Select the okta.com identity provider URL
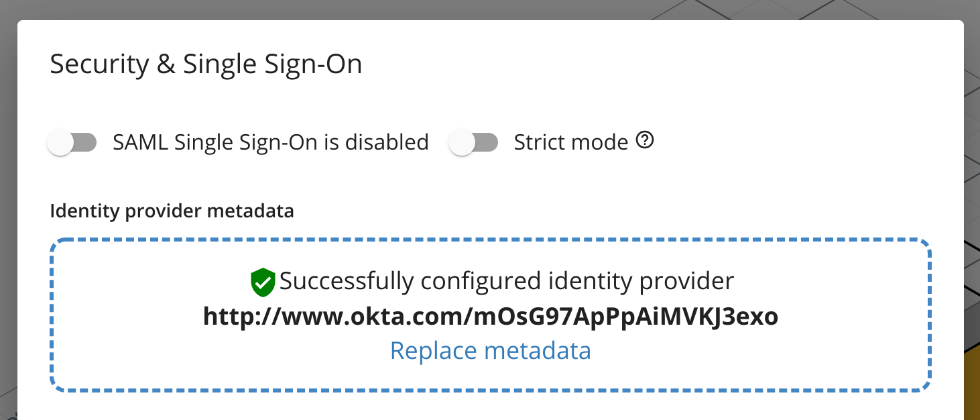980x420 pixels. (x=491, y=316)
